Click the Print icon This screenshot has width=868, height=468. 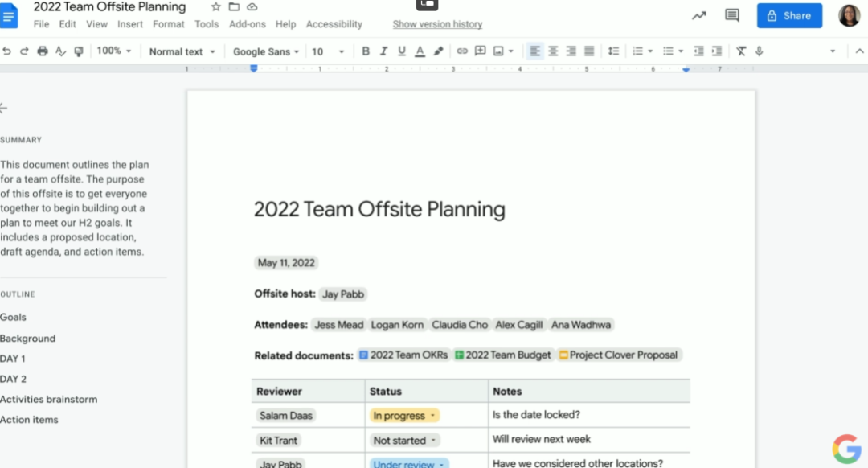(x=43, y=51)
